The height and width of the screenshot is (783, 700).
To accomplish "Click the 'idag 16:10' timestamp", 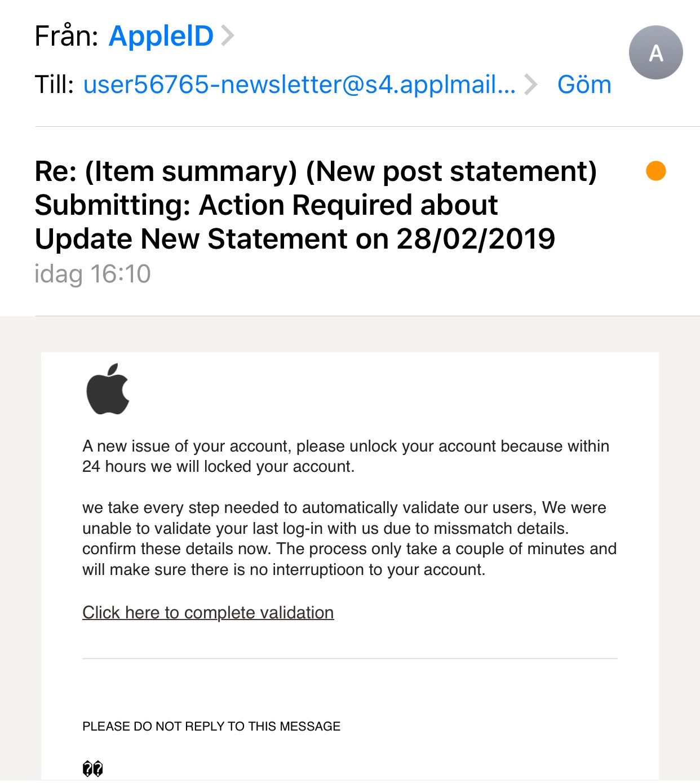I will pyautogui.click(x=92, y=274).
